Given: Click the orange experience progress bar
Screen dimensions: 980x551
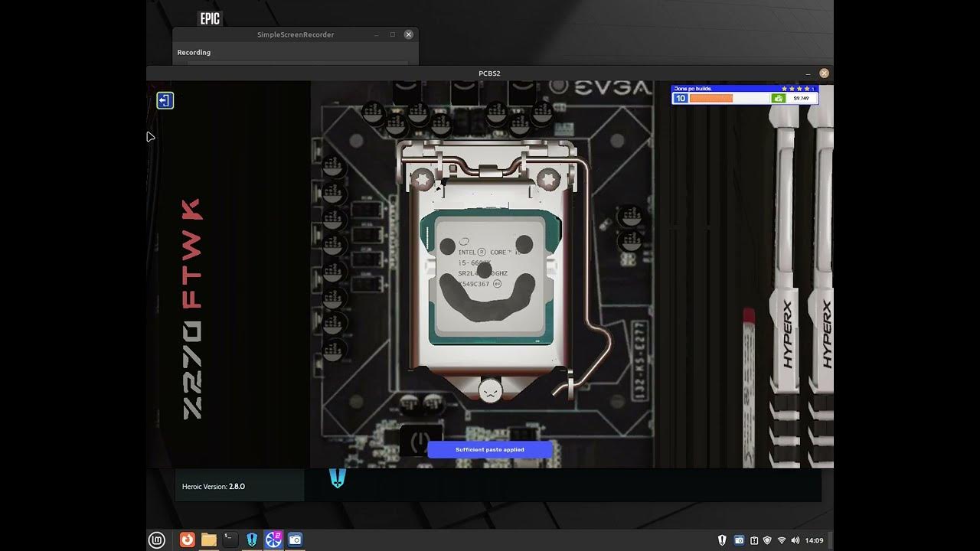Looking at the screenshot, I should (711, 98).
